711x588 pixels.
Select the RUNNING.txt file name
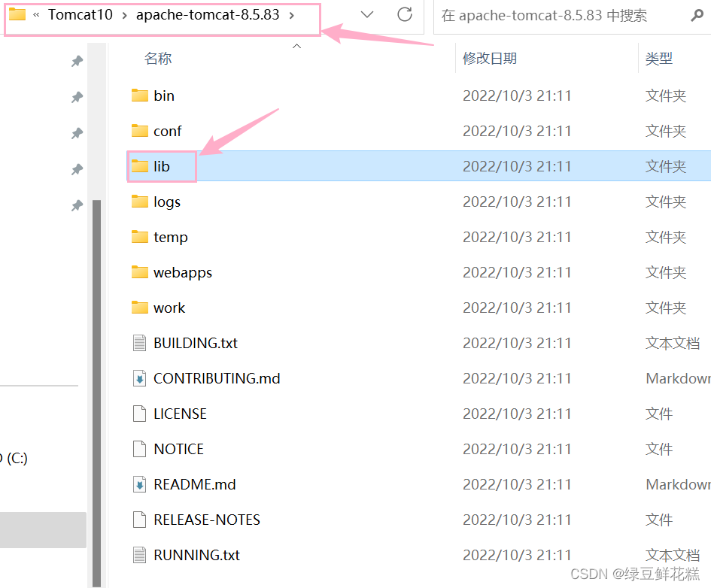(196, 555)
